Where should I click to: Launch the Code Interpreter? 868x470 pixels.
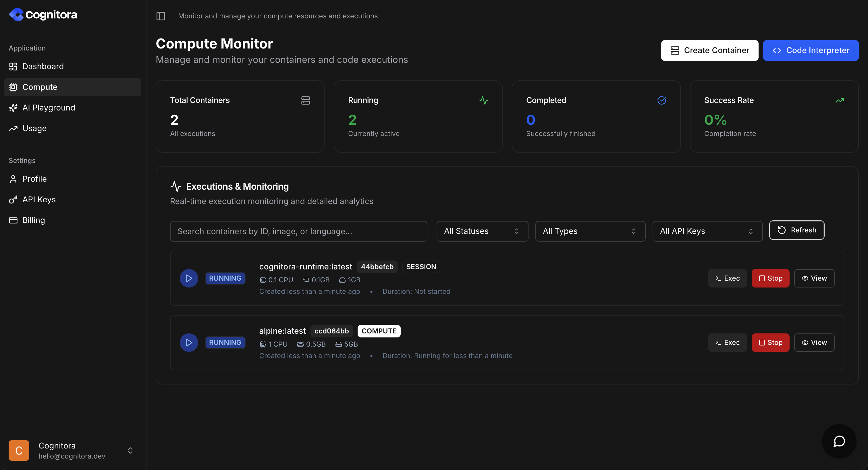point(810,51)
